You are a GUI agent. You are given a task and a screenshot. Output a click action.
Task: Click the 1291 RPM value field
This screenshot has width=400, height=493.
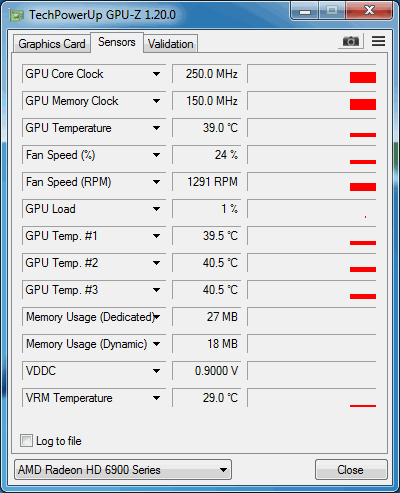click(206, 182)
